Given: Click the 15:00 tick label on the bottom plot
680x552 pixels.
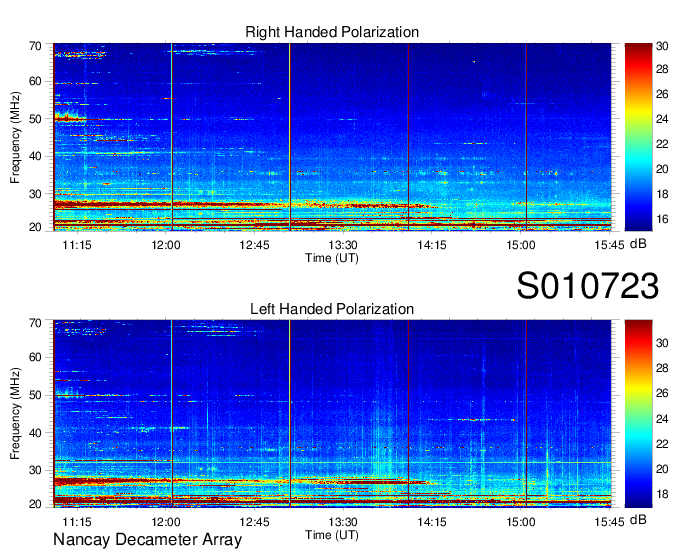Looking at the screenshot, I should [x=520, y=522].
